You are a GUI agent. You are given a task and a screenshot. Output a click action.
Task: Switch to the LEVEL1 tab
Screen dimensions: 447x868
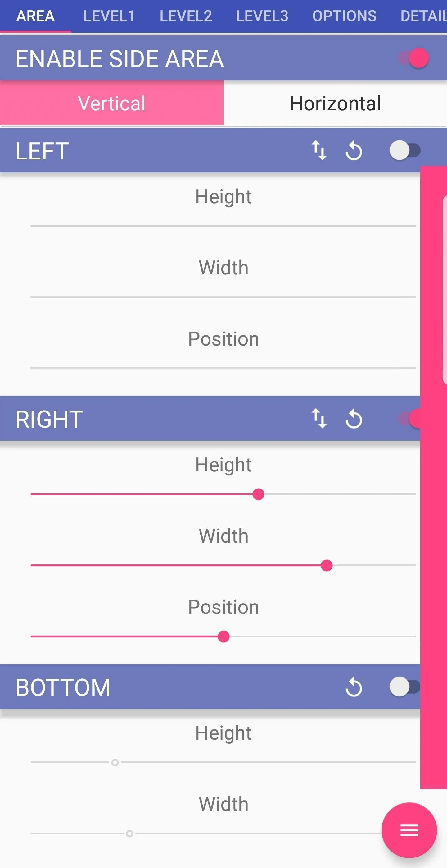[109, 16]
